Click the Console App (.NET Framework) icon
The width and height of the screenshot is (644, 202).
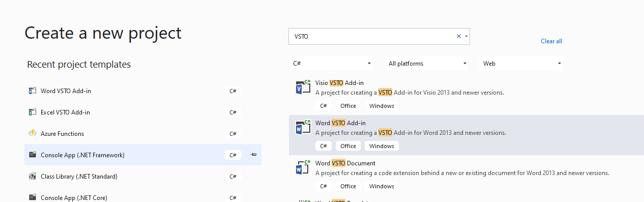tap(33, 155)
